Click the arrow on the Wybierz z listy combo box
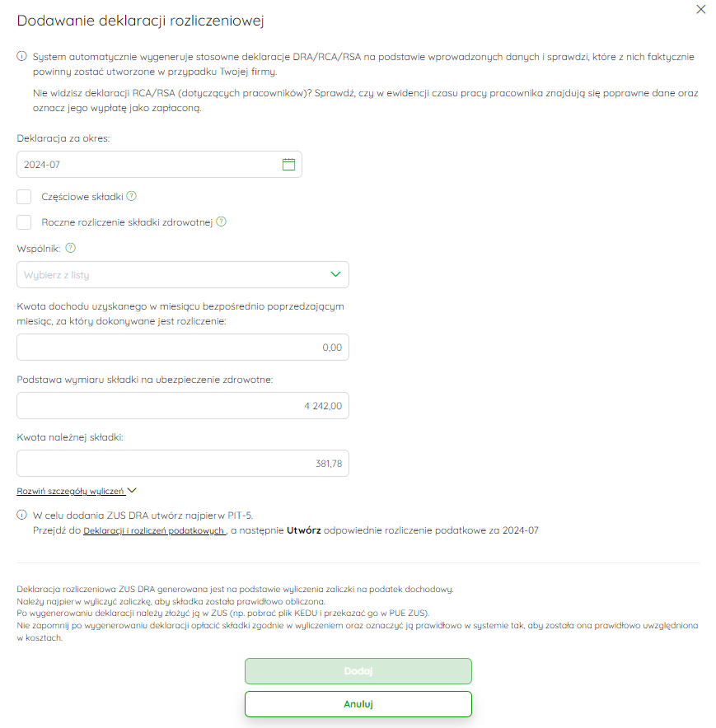The height and width of the screenshot is (728, 716). coord(335,274)
